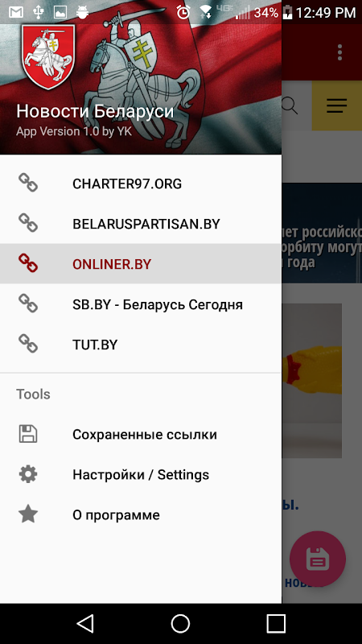Tap the Android home circle button
The width and height of the screenshot is (362, 644).
pos(180,623)
